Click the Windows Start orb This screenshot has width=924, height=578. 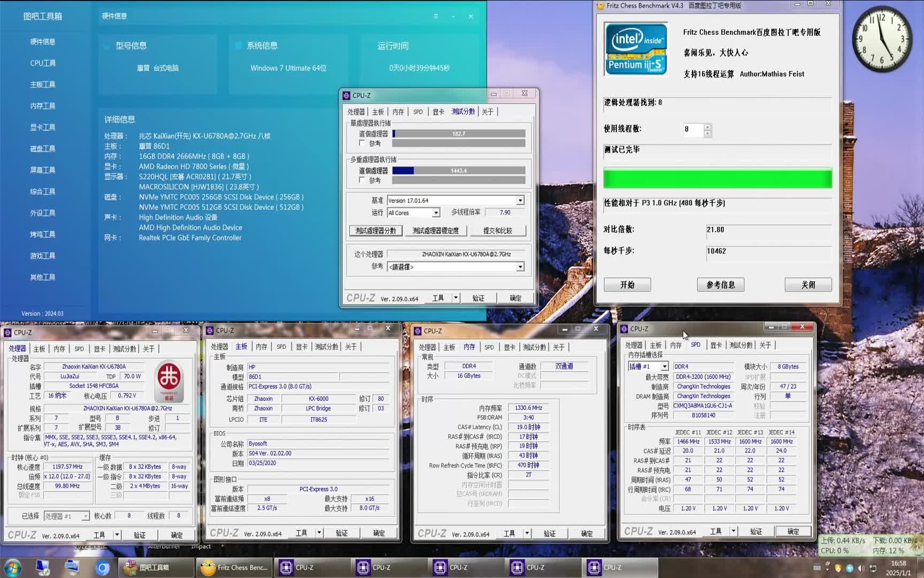12,567
